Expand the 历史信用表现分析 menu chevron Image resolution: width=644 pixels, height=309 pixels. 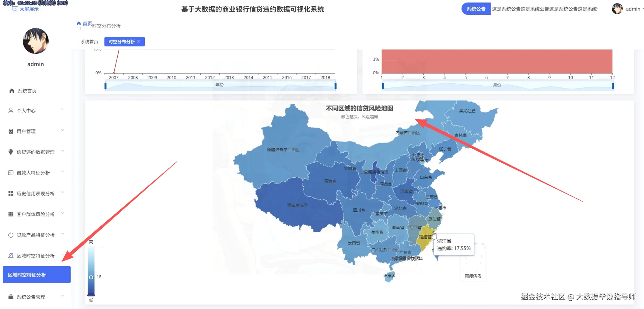point(63,193)
